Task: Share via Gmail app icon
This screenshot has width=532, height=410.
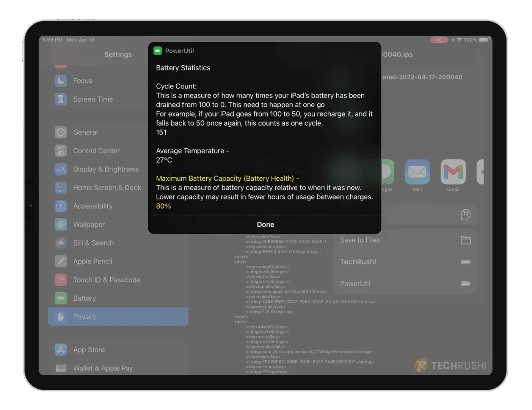Action: (x=453, y=172)
